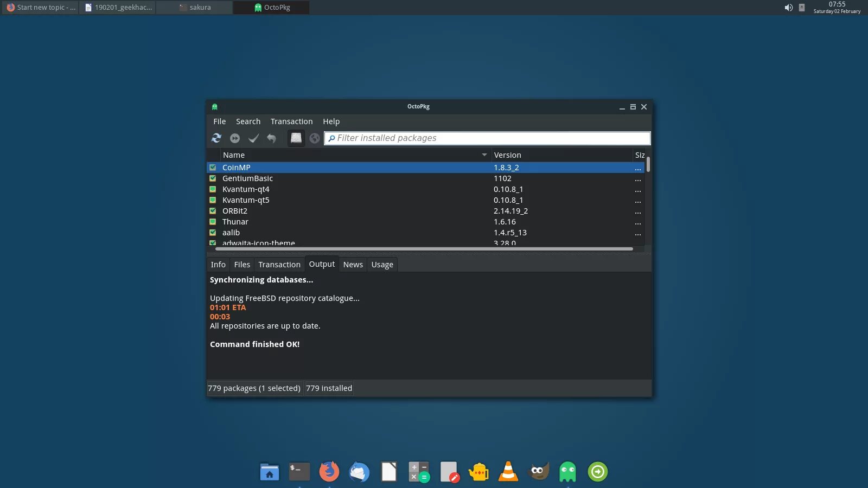Launch GIMP from the dock
The width and height of the screenshot is (868, 488).
538,471
